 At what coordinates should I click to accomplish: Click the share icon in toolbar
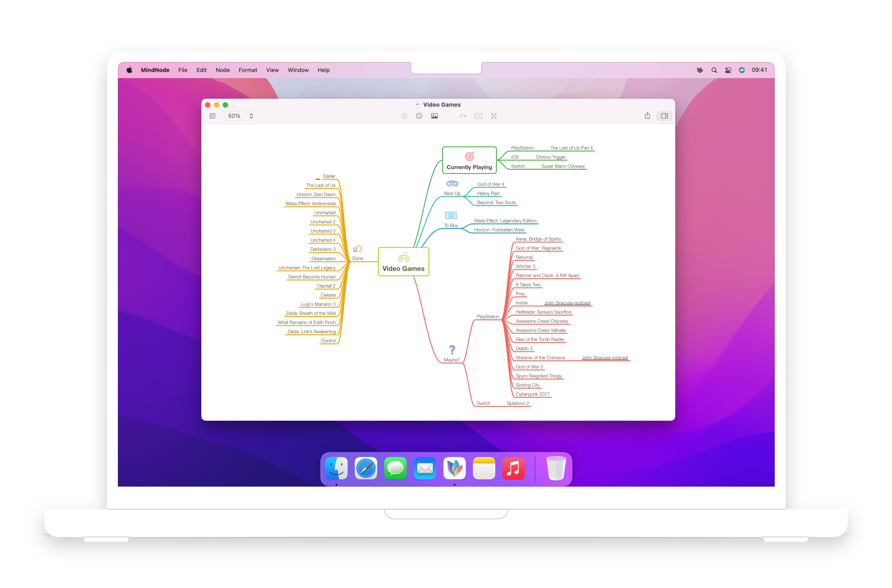pos(647,116)
